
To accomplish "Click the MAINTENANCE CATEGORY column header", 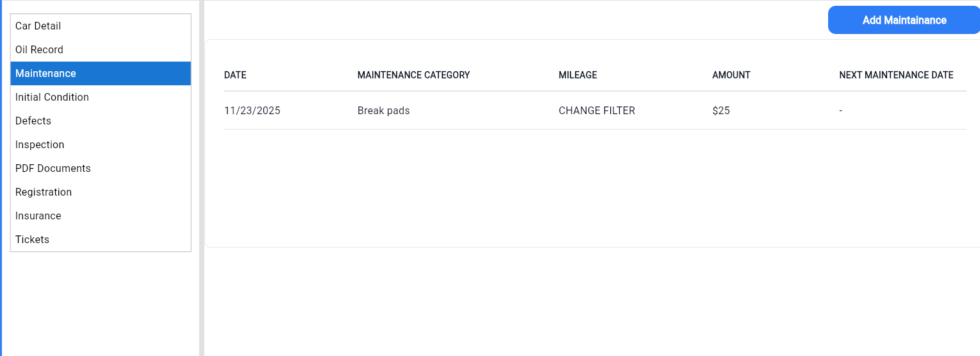I will pos(413,76).
